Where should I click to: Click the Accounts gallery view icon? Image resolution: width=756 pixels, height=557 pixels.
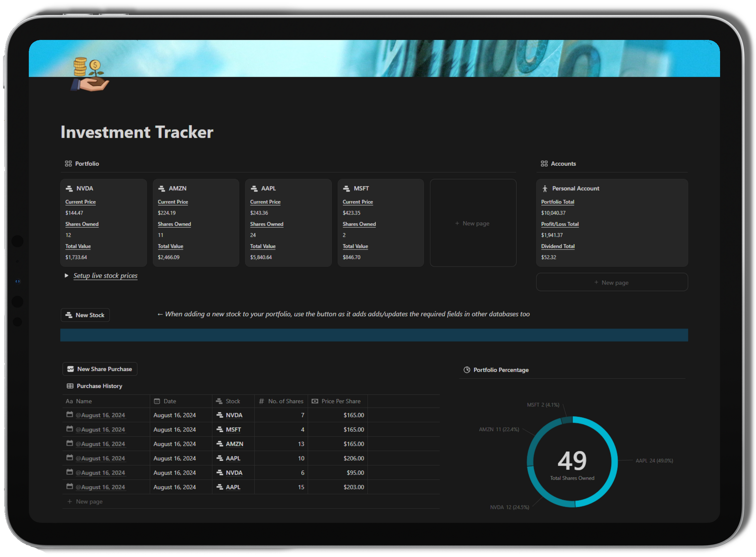click(x=544, y=164)
